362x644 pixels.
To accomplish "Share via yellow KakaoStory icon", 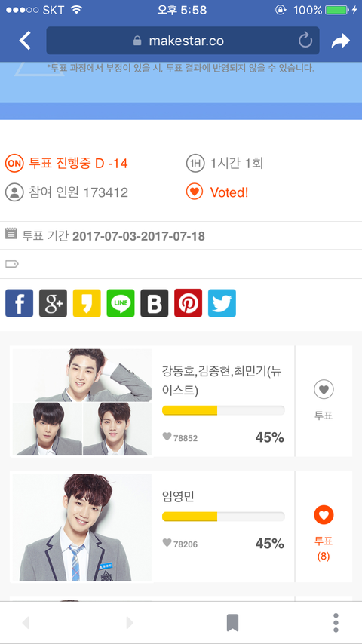I will click(87, 303).
